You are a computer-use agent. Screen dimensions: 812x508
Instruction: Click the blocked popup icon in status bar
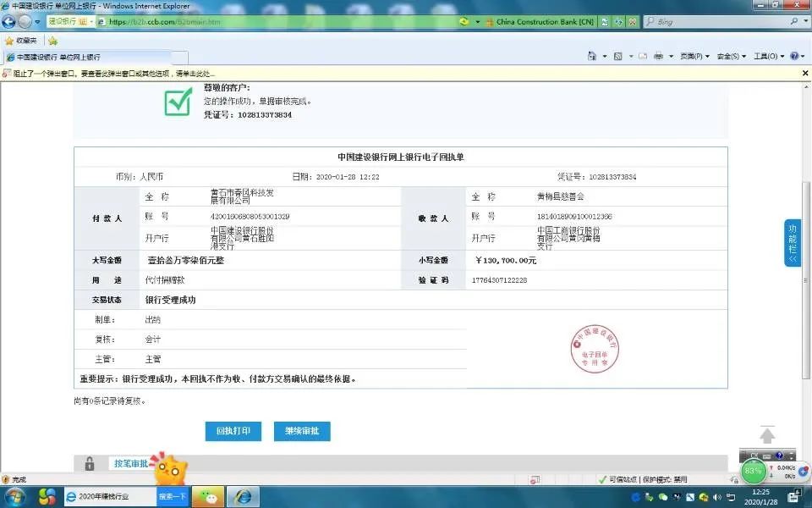535,480
